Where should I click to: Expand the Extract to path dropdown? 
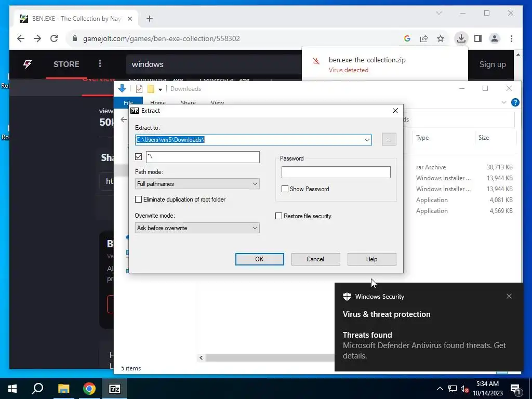pyautogui.click(x=367, y=140)
